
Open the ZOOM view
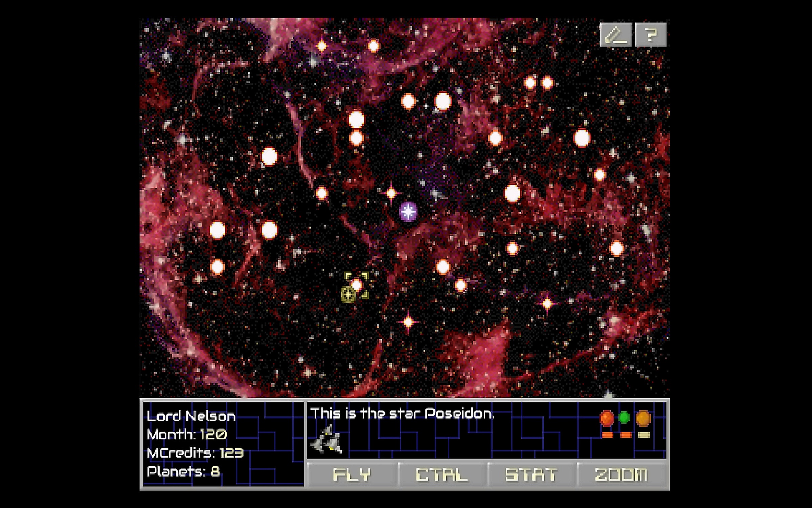tap(621, 475)
